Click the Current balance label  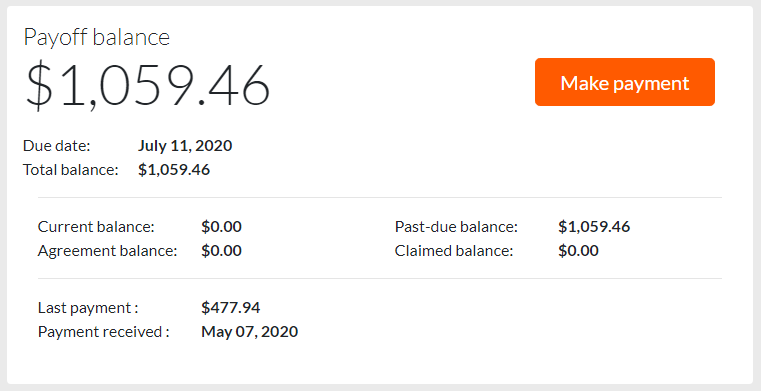96,227
